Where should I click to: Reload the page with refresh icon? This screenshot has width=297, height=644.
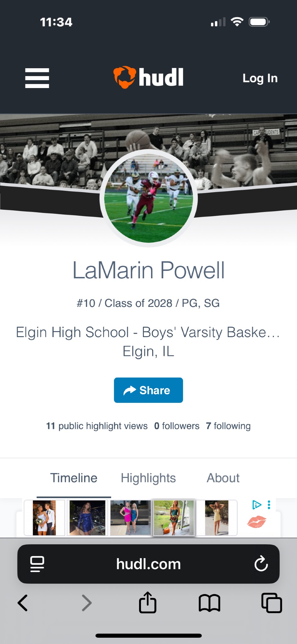tap(261, 564)
